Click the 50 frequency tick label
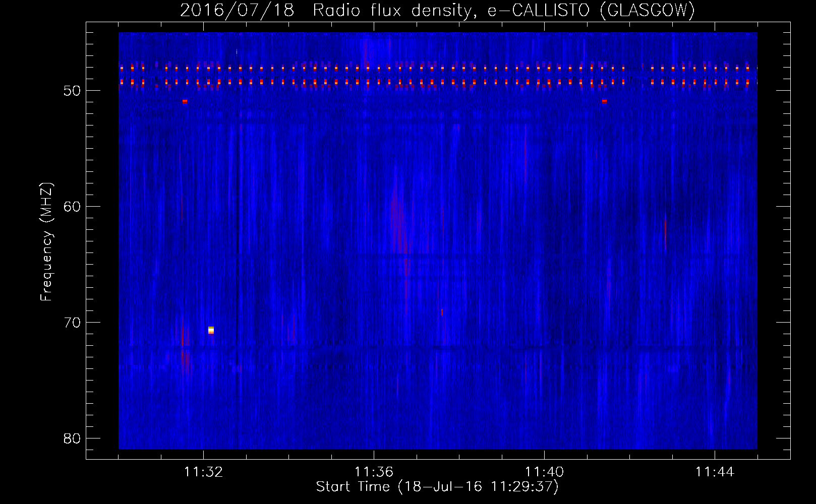The image size is (816, 504). click(73, 91)
